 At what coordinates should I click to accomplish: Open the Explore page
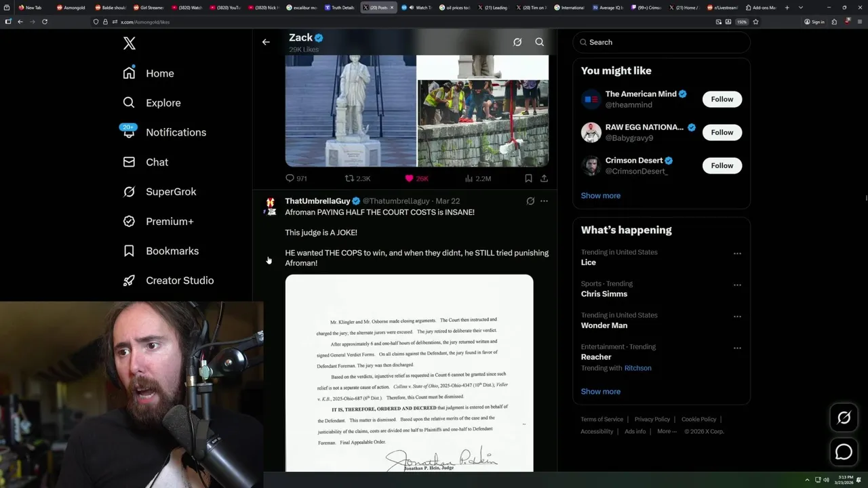152,103
